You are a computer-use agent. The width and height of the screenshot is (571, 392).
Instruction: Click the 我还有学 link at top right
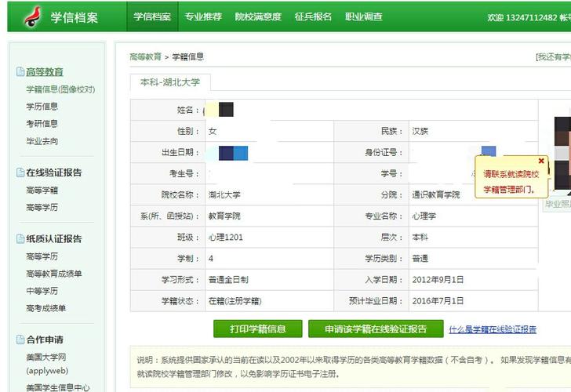pos(553,56)
